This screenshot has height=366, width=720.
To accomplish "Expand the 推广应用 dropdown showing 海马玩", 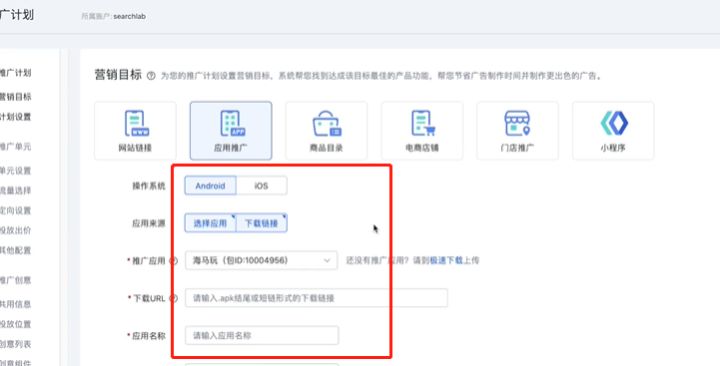I will tap(261, 260).
